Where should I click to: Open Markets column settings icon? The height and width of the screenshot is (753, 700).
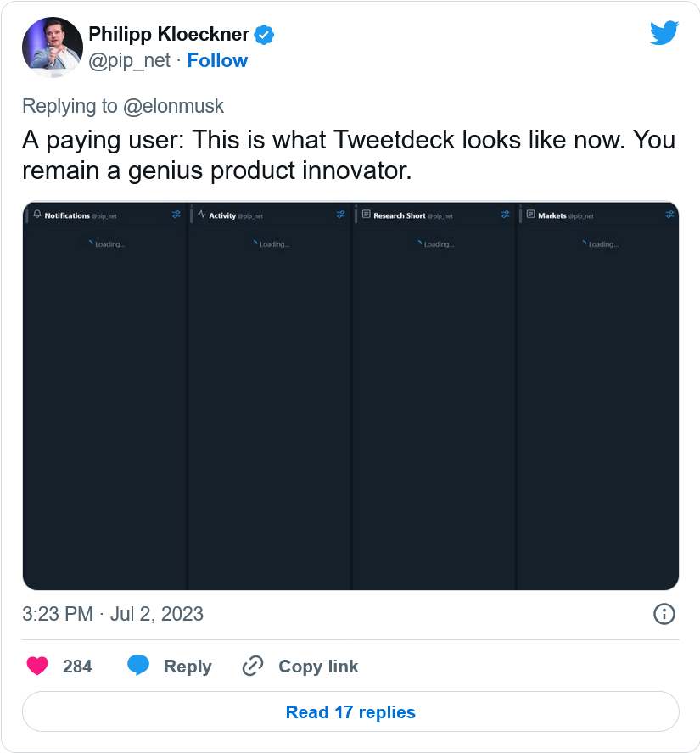pyautogui.click(x=669, y=215)
